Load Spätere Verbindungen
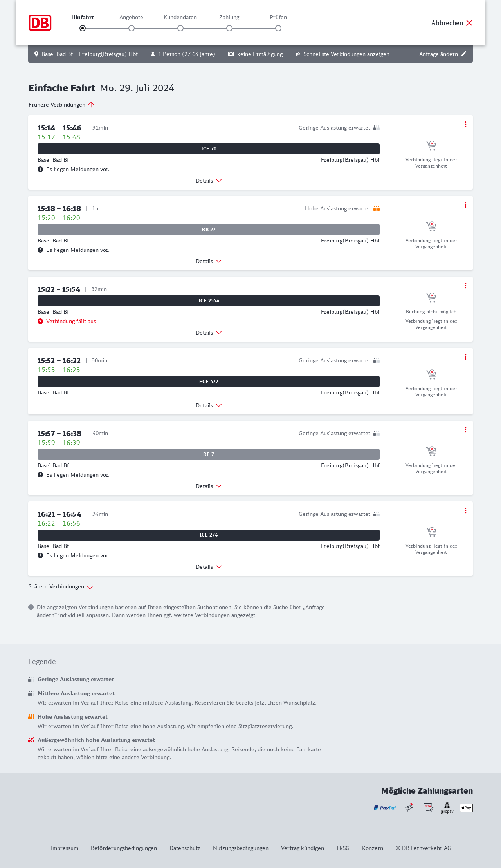The width and height of the screenshot is (501, 868). tap(60, 586)
